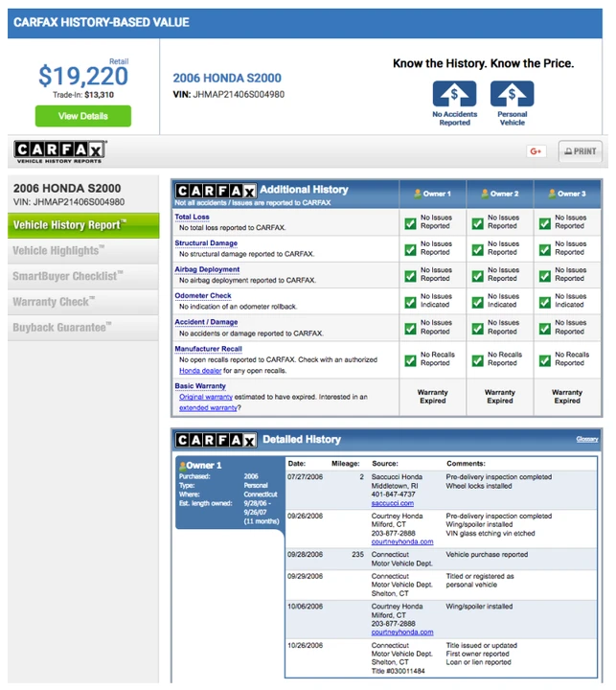Switch to Vehicle Highlights tab
The image size is (616, 690).
pos(83,251)
